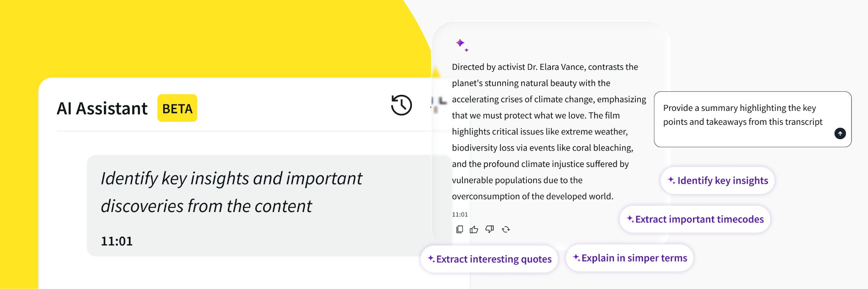Select the user message about key insights
868x289 pixels.
[x=231, y=192]
